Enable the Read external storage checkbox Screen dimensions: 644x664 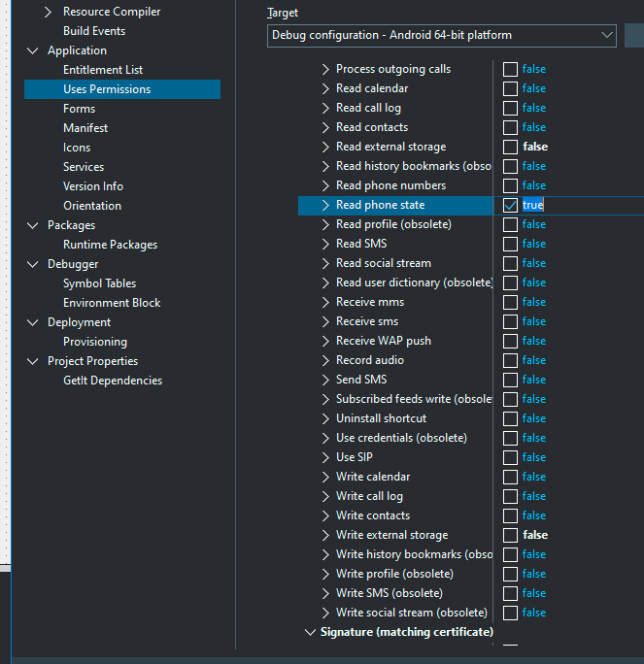pyautogui.click(x=510, y=147)
